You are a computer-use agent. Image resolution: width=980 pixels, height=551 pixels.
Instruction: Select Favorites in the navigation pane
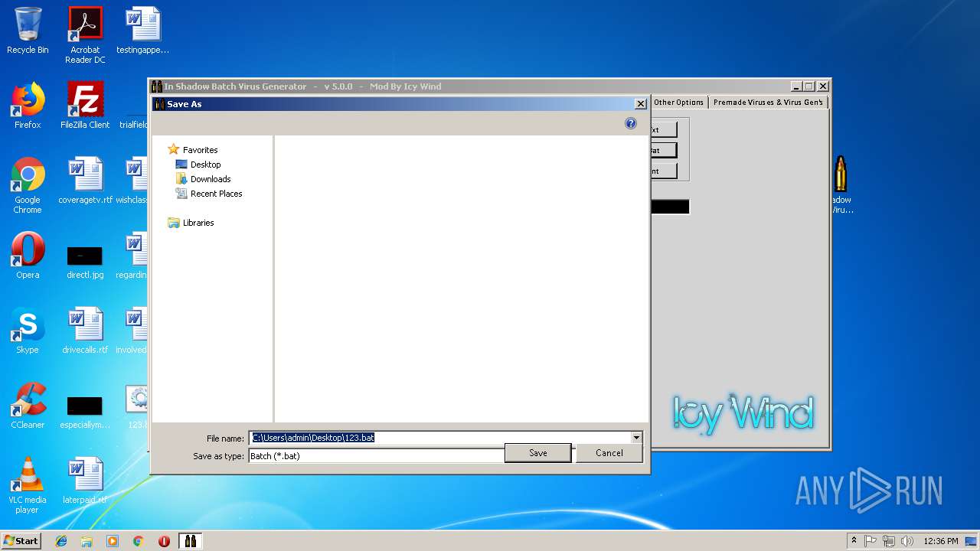pyautogui.click(x=200, y=150)
